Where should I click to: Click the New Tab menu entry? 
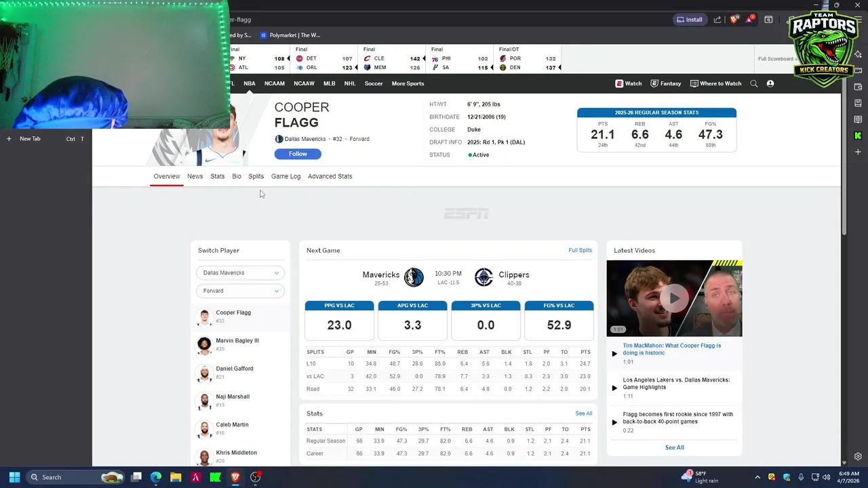(45, 139)
